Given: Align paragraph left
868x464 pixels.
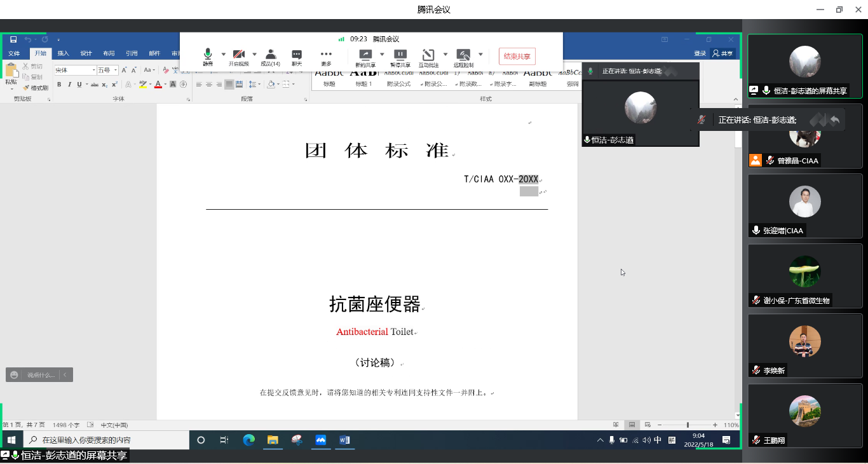Looking at the screenshot, I should click(199, 85).
